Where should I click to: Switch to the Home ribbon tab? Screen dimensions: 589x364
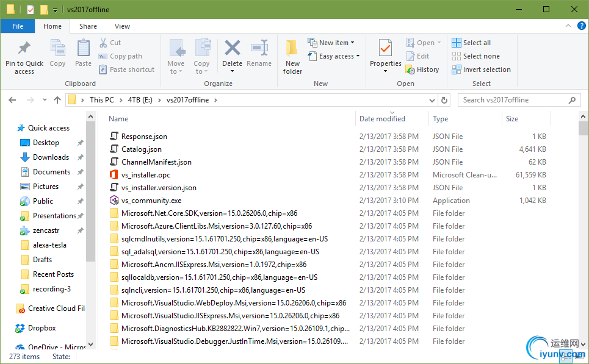(x=52, y=26)
